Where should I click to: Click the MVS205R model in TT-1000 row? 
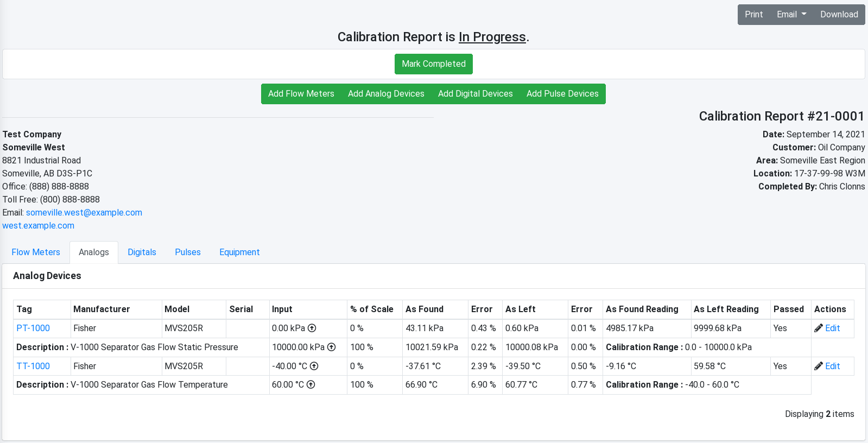click(x=184, y=366)
